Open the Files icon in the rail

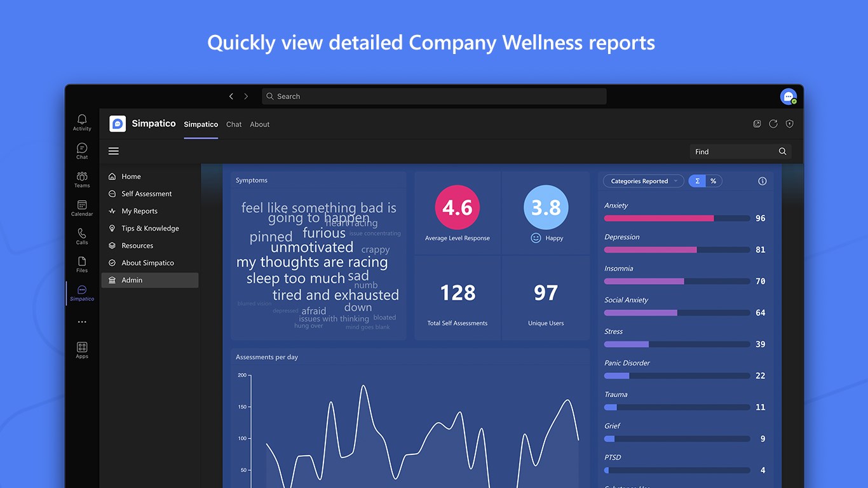point(82,265)
